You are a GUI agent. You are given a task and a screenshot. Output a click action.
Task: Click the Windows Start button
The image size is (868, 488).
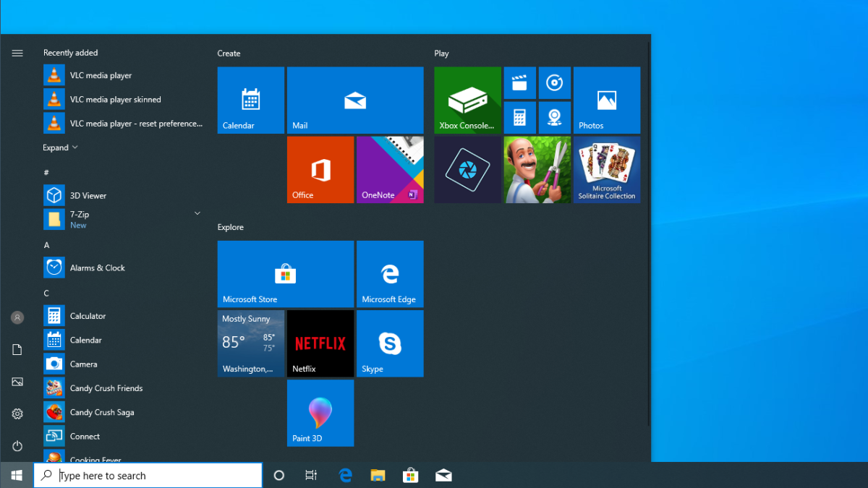[x=17, y=475]
